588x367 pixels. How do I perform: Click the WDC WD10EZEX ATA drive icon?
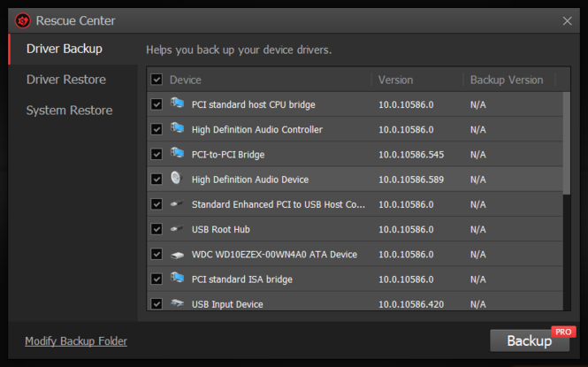(177, 255)
